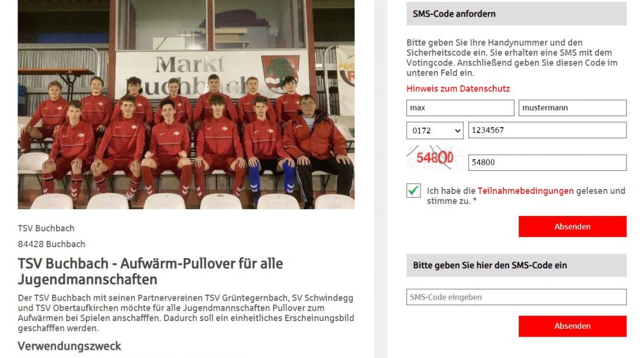Click the SMS-Code anfordern section header
The height and width of the screenshot is (358, 644).
[x=517, y=14]
